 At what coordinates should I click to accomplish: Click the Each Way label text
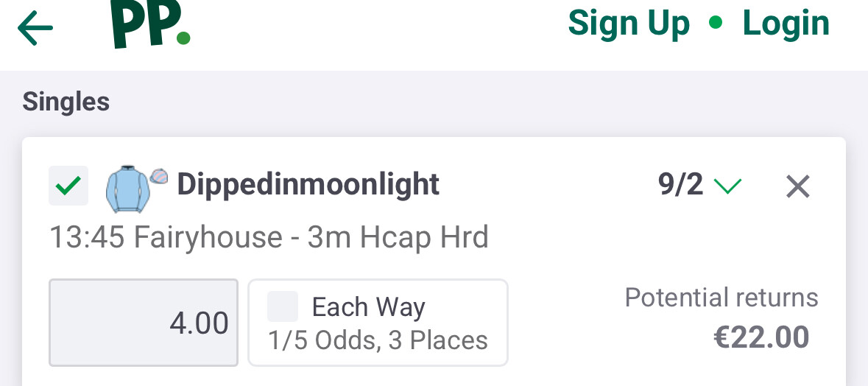pyautogui.click(x=368, y=306)
